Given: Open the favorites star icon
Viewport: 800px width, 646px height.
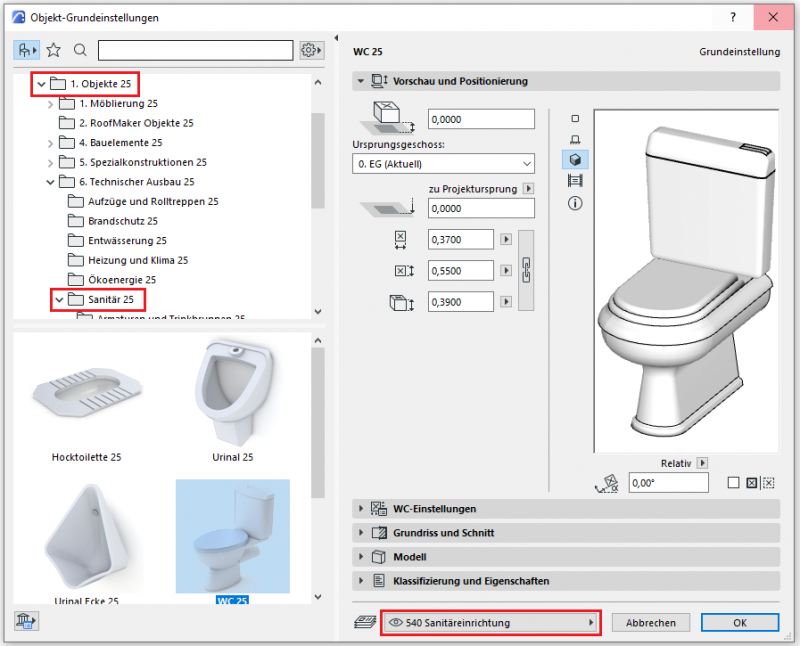Looking at the screenshot, I should click(x=54, y=50).
